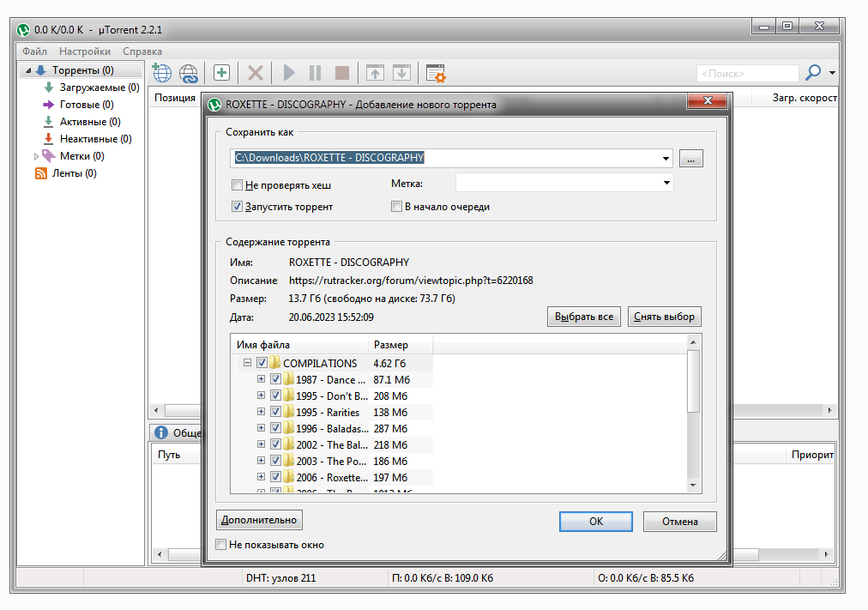The width and height of the screenshot is (868, 610).
Task: Click the file list vertical scrollbar thumb
Action: pyautogui.click(x=693, y=381)
